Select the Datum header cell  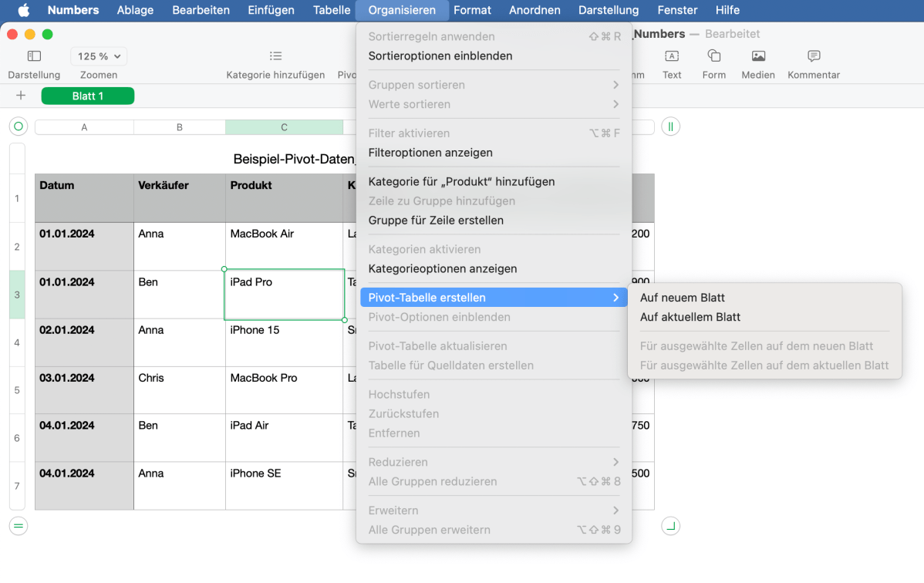[84, 198]
